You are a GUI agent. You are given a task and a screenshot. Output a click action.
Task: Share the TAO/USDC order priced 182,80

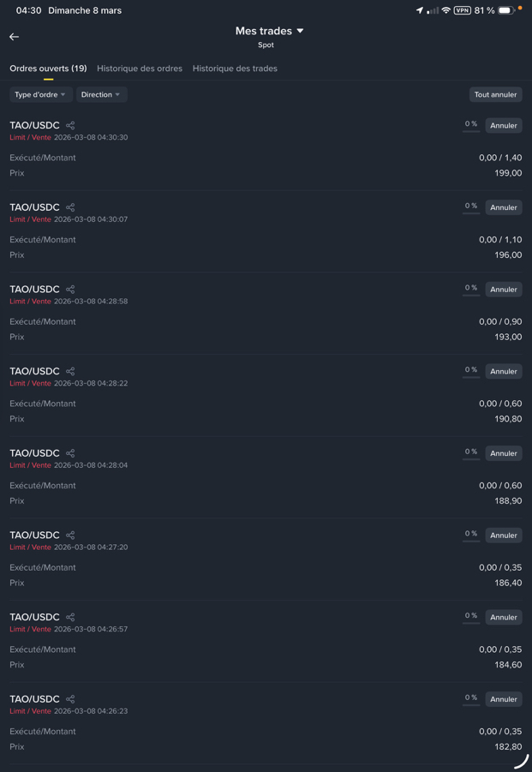point(70,699)
